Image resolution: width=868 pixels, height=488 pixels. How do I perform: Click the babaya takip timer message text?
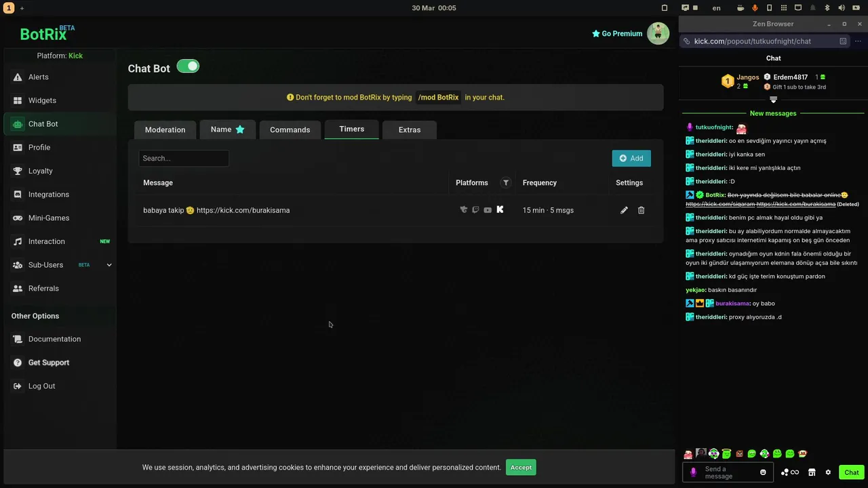click(216, 210)
